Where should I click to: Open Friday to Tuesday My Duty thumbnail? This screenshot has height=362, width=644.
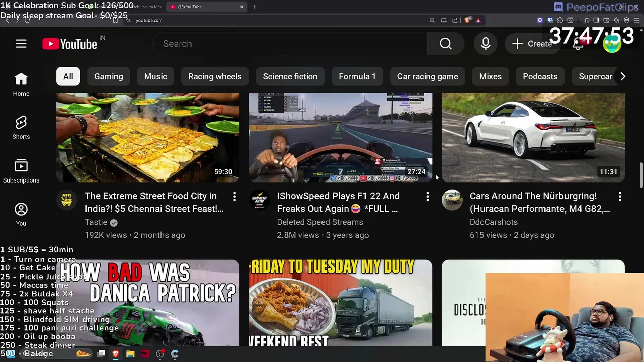coord(341,303)
